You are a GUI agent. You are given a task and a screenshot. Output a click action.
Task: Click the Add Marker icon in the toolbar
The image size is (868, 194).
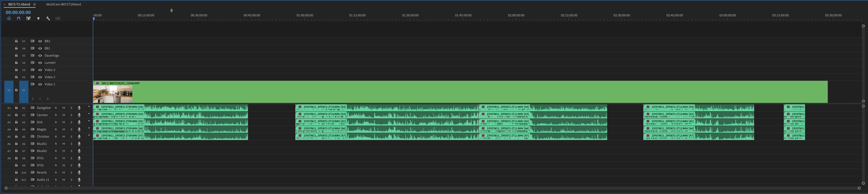(38, 19)
